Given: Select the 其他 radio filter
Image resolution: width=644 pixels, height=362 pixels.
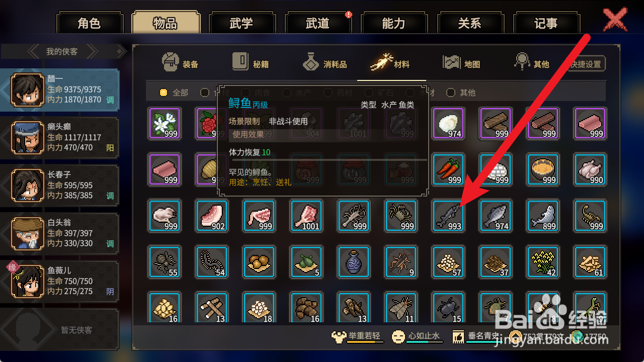Looking at the screenshot, I should (x=461, y=93).
